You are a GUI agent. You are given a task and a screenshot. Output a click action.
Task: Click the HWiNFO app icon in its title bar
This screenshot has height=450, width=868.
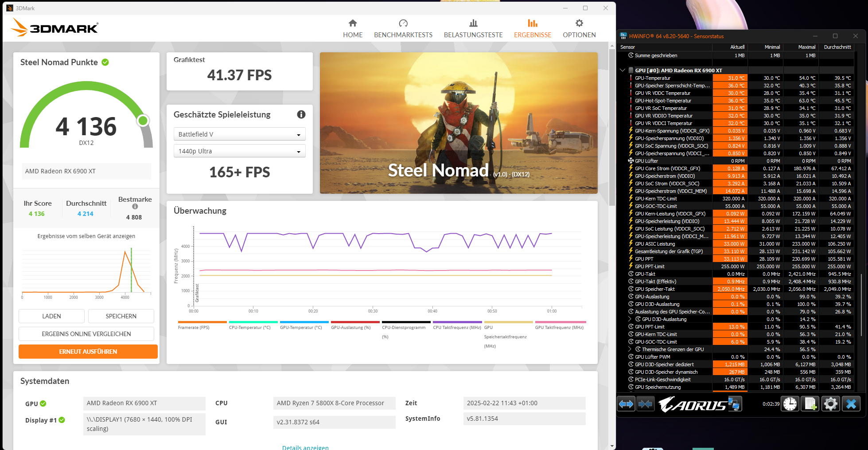[x=623, y=36]
